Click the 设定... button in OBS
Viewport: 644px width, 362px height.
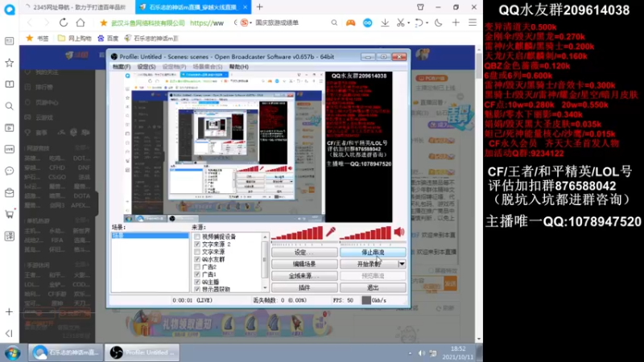point(304,252)
